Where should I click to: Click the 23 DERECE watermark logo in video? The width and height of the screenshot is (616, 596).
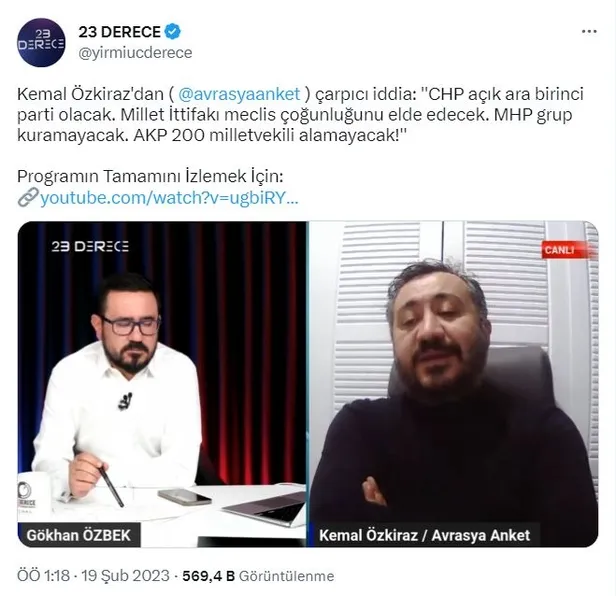point(90,246)
